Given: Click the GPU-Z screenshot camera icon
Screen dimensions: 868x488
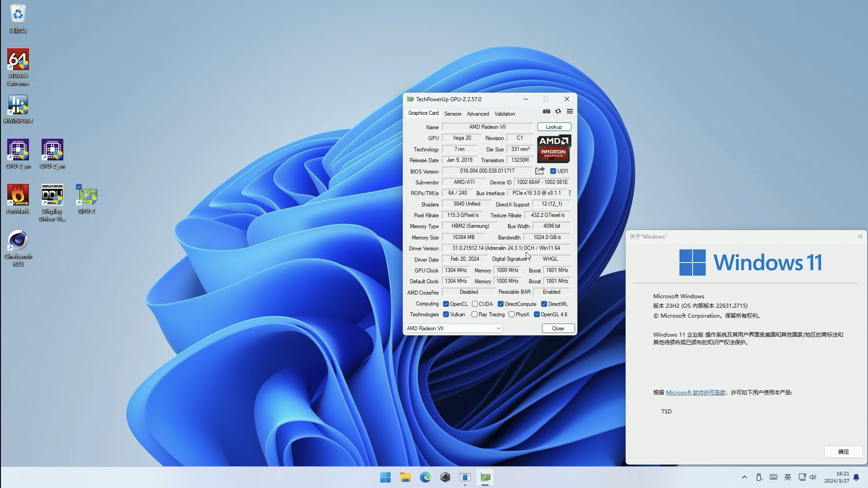Looking at the screenshot, I should click(547, 111).
